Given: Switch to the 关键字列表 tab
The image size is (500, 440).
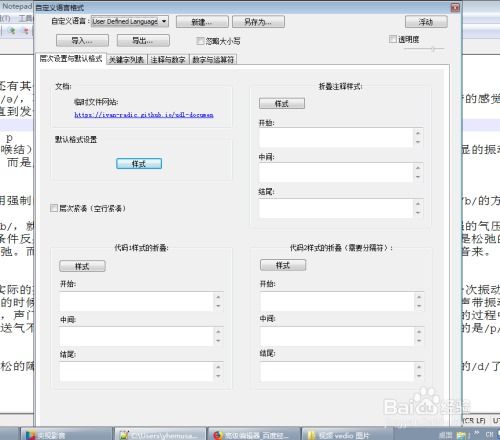Looking at the screenshot, I should tap(126, 60).
